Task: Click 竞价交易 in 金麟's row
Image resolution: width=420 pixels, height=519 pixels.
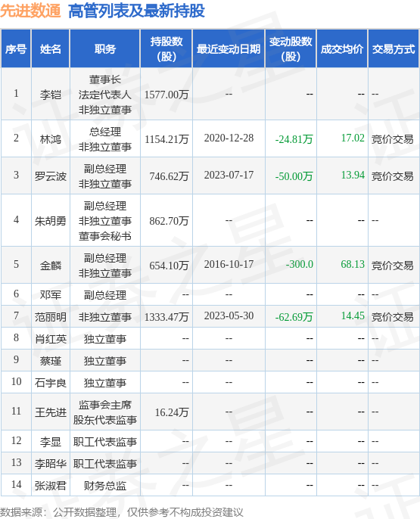Action: click(x=393, y=265)
